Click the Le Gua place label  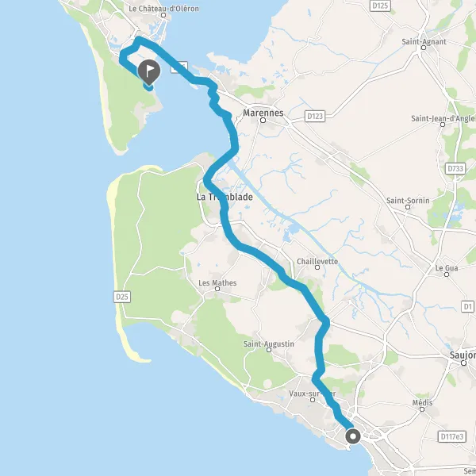[447, 268]
